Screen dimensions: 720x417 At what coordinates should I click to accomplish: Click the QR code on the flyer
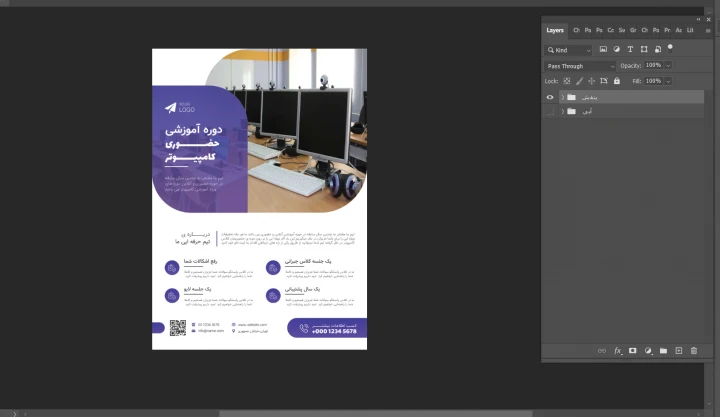tap(178, 328)
